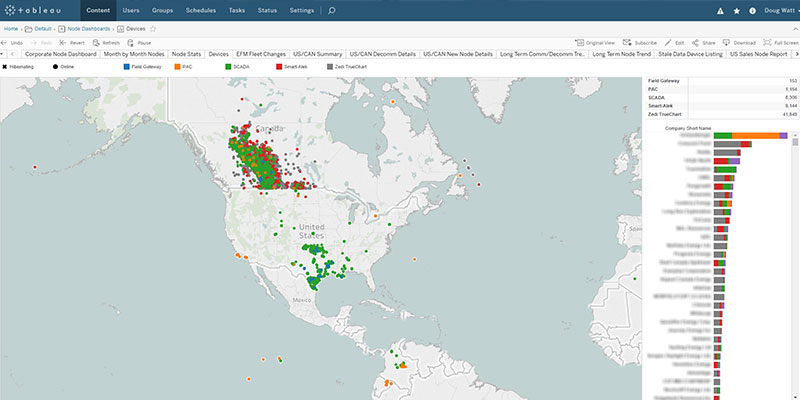The height and width of the screenshot is (400, 800).
Task: Click the Full Screen icon
Action: point(767,43)
